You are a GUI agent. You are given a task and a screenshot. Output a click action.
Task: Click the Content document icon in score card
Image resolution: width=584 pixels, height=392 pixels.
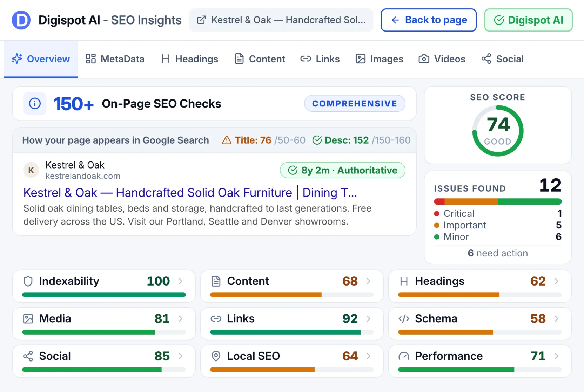coord(216,281)
